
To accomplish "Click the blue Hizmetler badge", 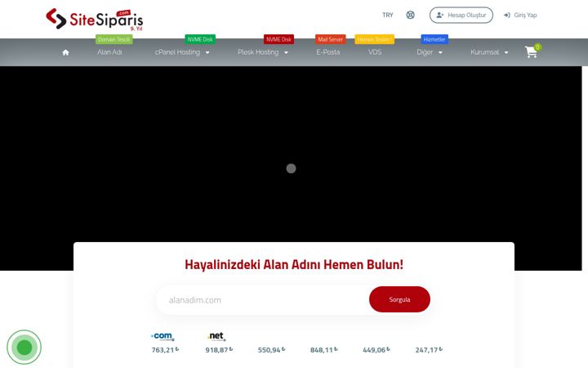I will tap(434, 39).
